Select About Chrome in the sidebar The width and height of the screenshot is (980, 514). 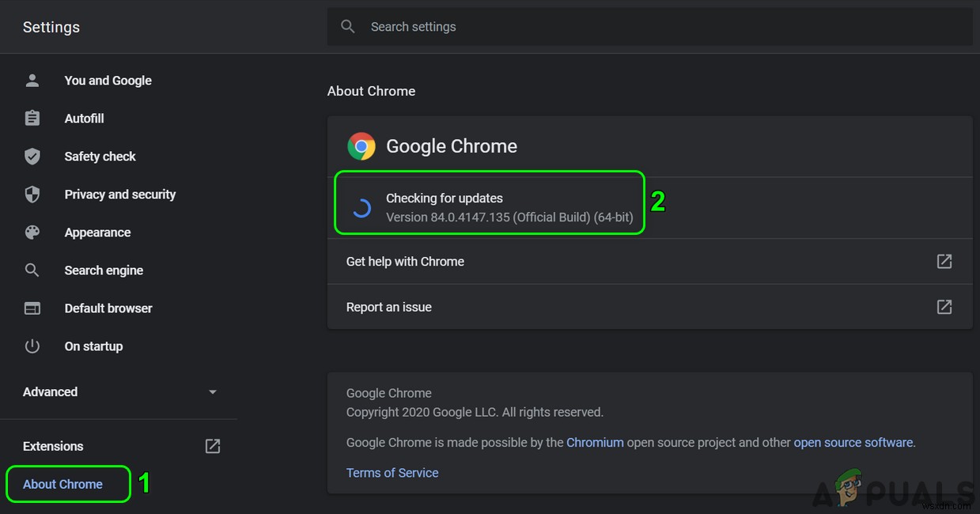pyautogui.click(x=62, y=483)
